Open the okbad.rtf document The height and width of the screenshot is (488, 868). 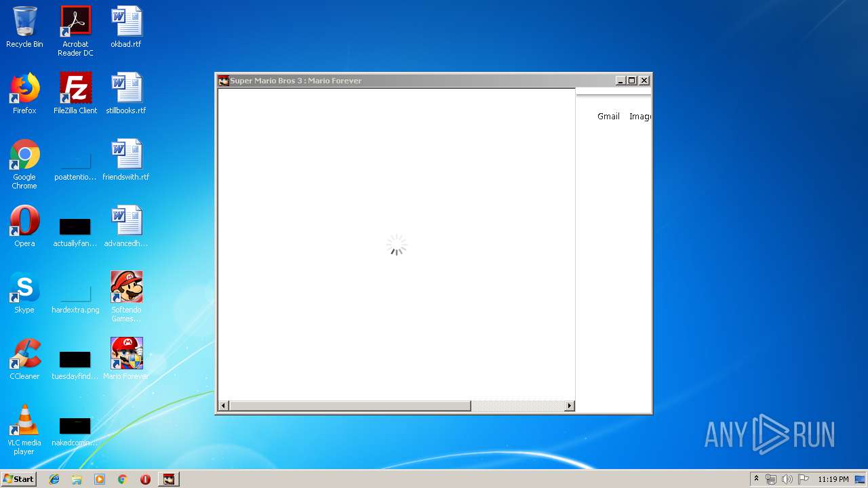pos(126,27)
